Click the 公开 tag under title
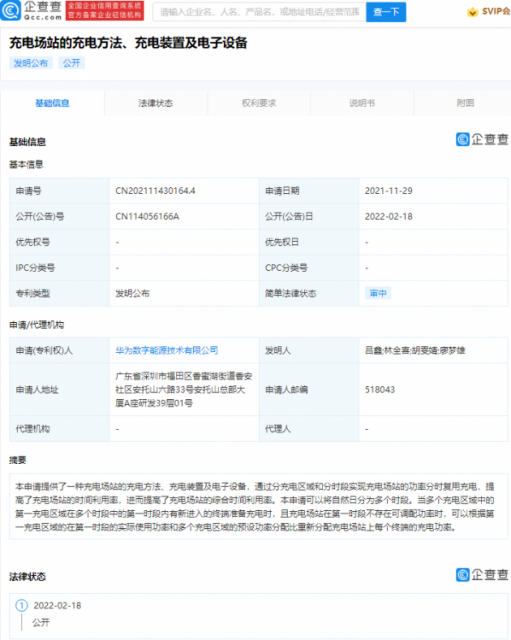This screenshot has height=640, width=511. tap(71, 63)
